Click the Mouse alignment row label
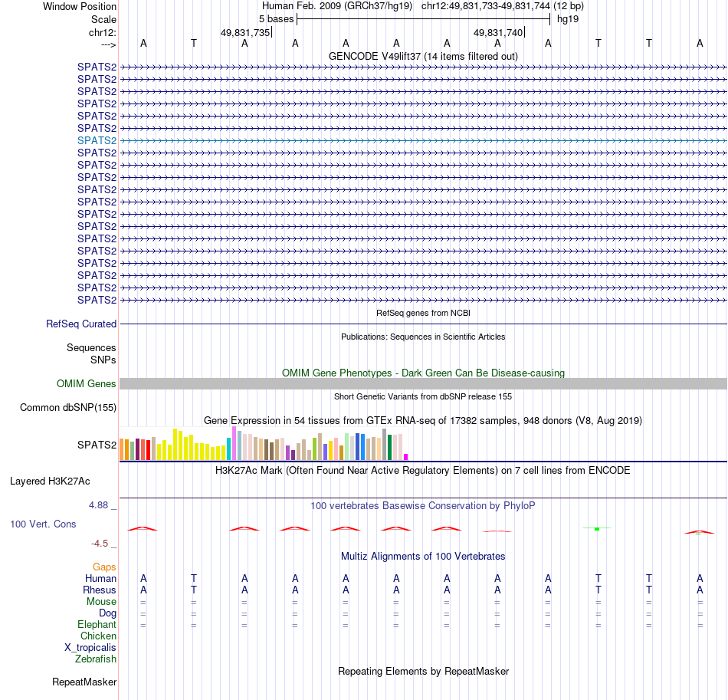The width and height of the screenshot is (728, 700). coord(101,602)
